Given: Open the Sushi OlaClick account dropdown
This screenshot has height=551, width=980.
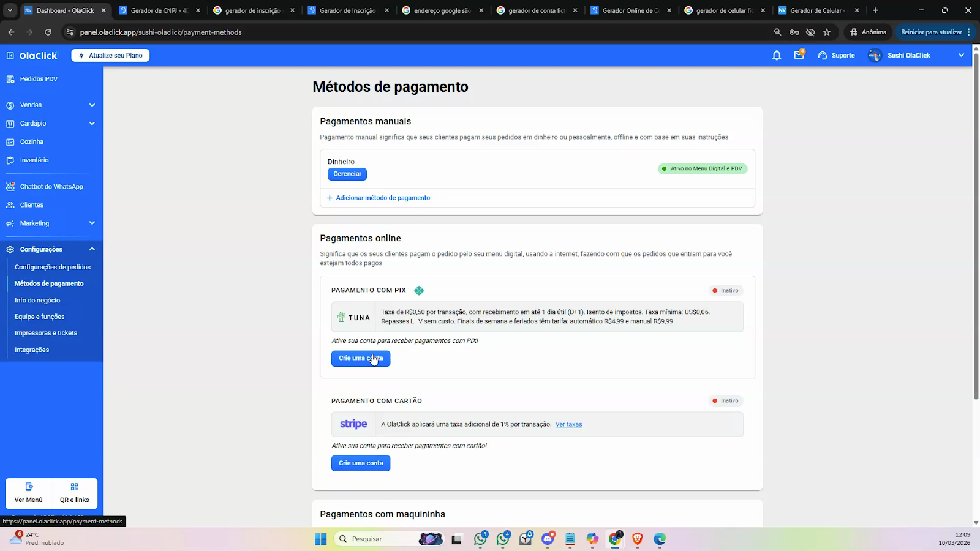Looking at the screenshot, I should (960, 55).
